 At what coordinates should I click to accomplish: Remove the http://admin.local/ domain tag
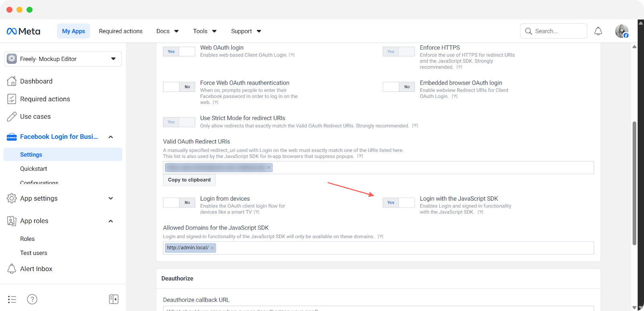[x=212, y=248]
